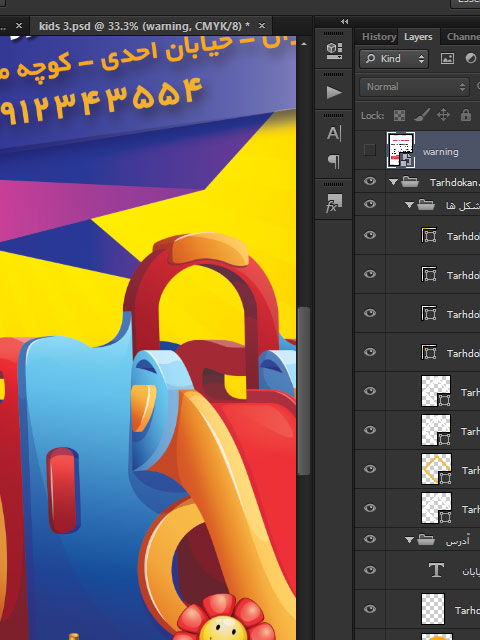Click the double-arrow collapse panels icon

[x=344, y=21]
